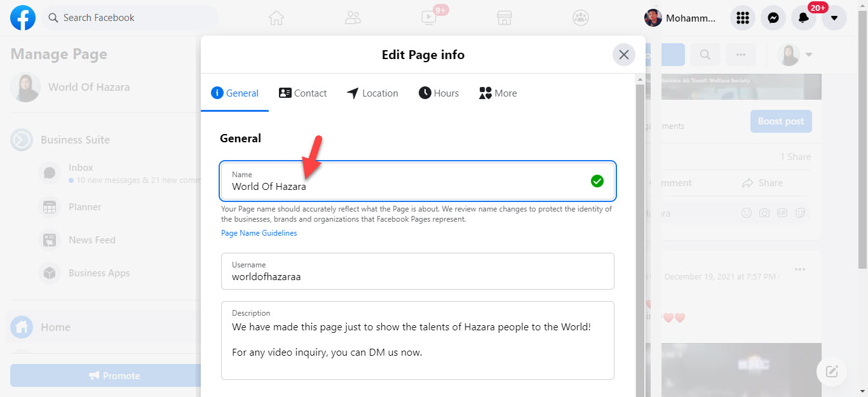Open the Page Name Guidelines link
The width and height of the screenshot is (868, 397).
pos(259,233)
